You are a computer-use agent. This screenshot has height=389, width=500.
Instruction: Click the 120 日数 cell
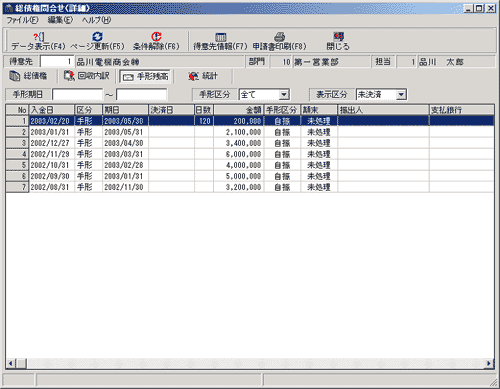tap(204, 121)
